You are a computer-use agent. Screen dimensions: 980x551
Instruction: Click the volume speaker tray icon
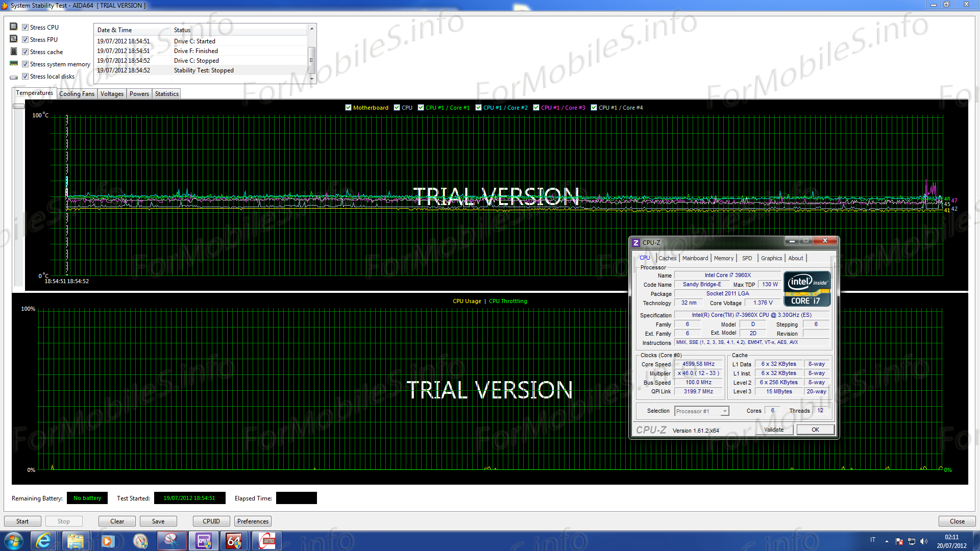point(923,541)
